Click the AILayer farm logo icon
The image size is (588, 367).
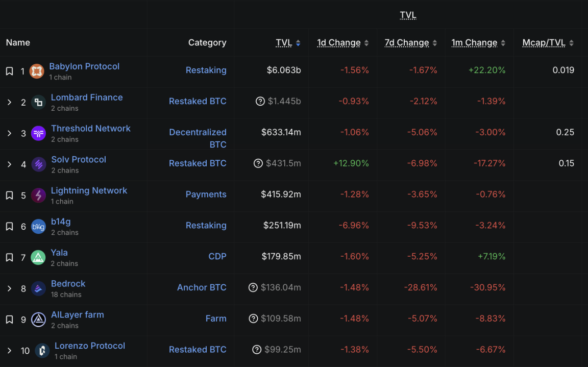(x=38, y=320)
